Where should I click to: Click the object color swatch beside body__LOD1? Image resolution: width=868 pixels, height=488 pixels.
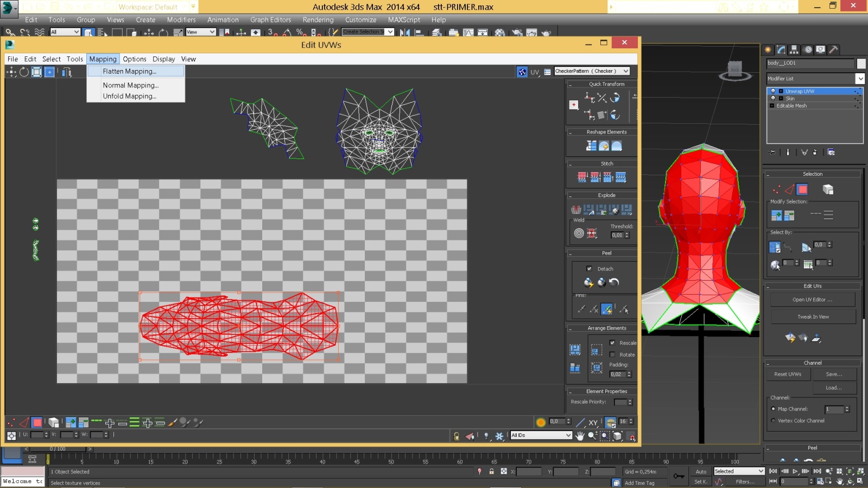click(x=861, y=64)
